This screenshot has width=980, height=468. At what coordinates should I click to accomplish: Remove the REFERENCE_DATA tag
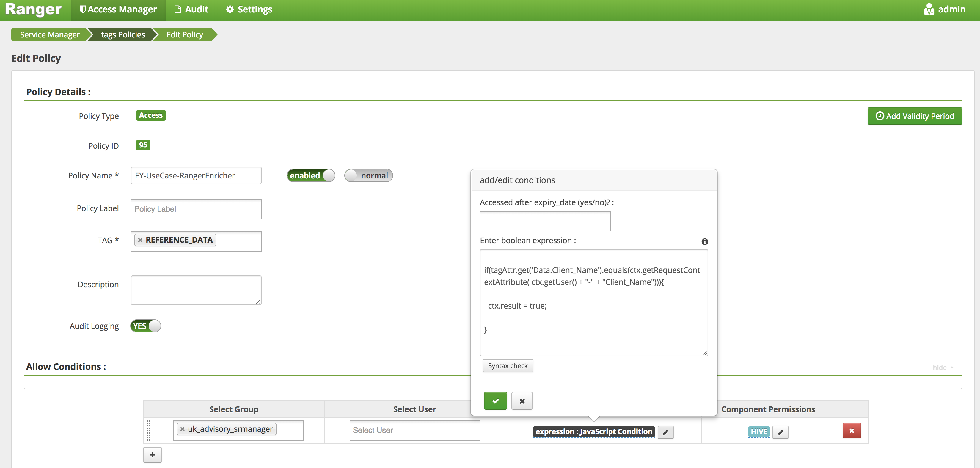[x=140, y=240]
